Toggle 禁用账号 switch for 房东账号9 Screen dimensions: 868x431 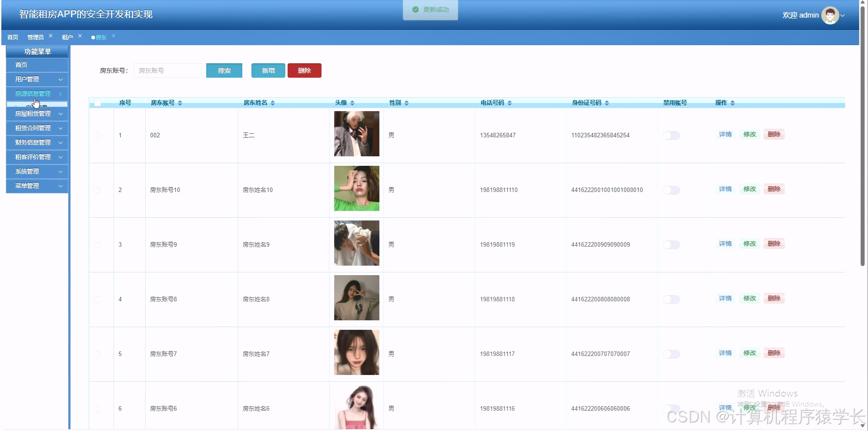point(671,245)
